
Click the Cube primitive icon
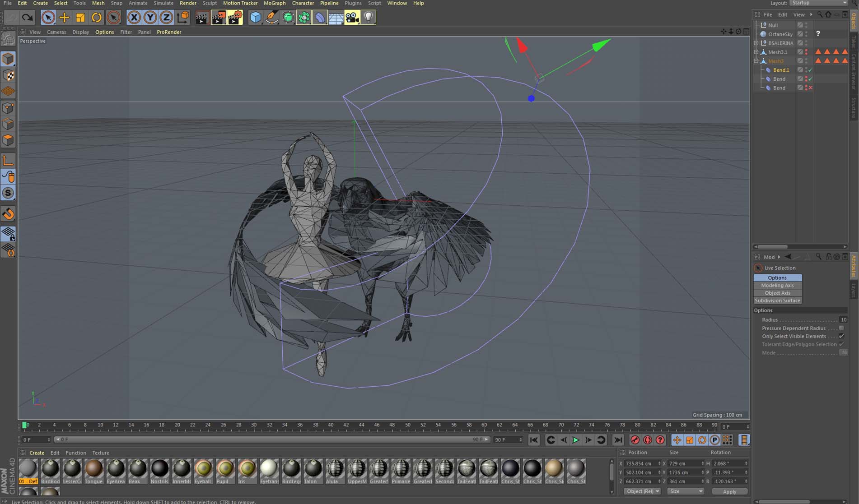point(256,18)
